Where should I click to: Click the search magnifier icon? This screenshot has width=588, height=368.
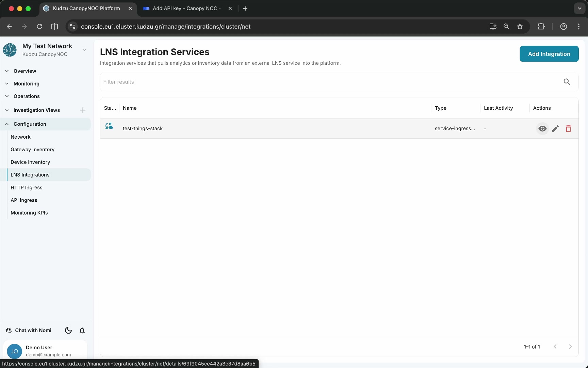click(567, 82)
